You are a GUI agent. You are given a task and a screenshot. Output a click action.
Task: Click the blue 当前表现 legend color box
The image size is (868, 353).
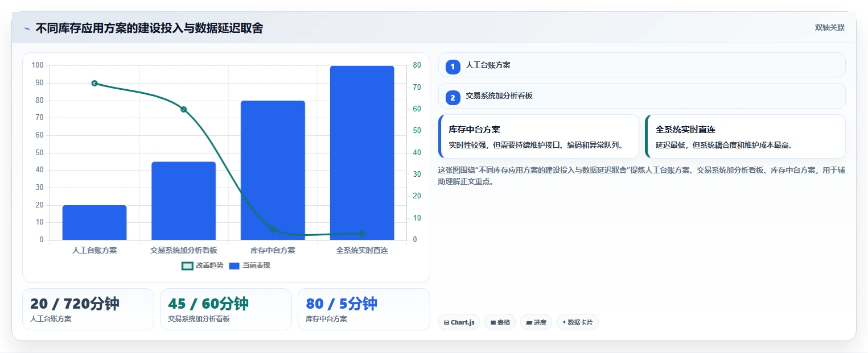coord(235,265)
